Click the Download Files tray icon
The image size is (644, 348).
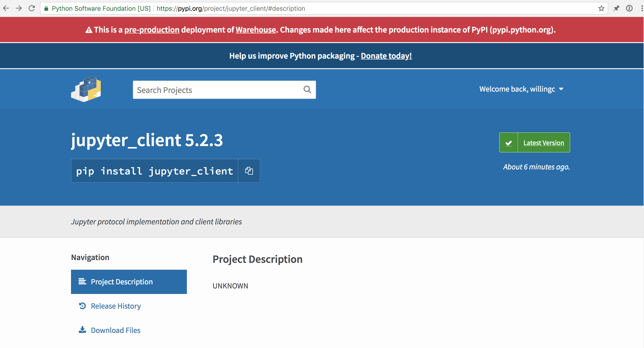[x=82, y=330]
